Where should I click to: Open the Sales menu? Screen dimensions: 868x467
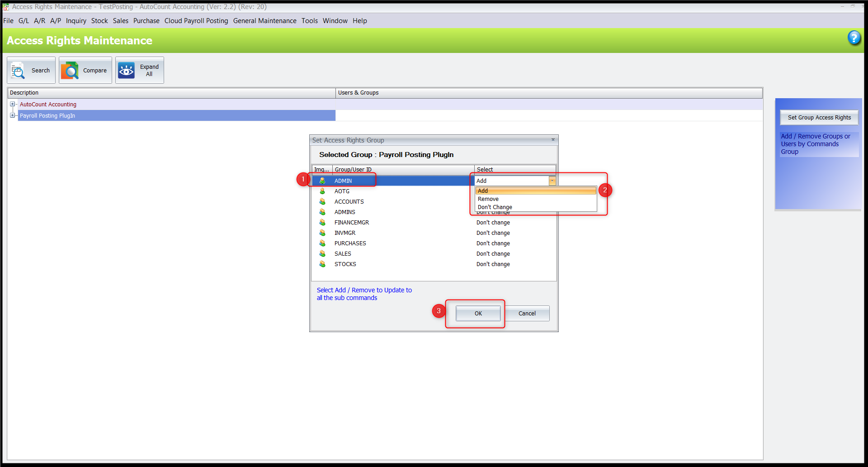pyautogui.click(x=121, y=21)
